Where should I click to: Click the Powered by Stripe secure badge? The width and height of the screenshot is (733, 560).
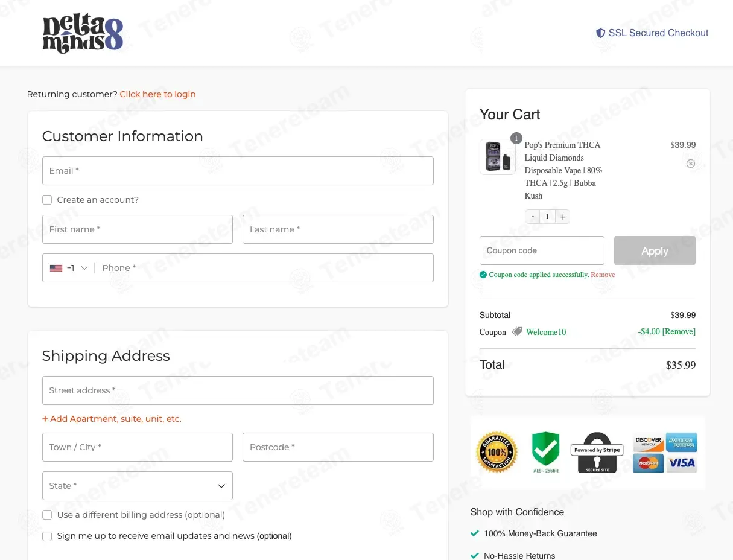click(x=597, y=453)
